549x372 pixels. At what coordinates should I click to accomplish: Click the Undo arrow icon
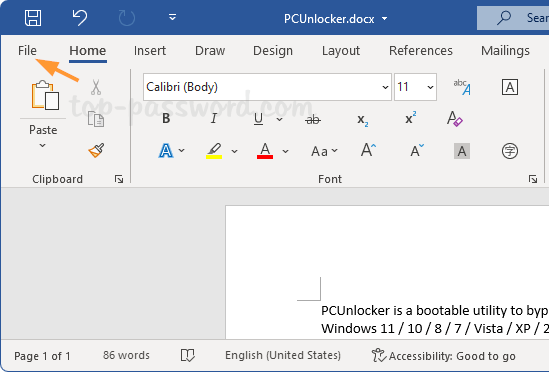(79, 18)
